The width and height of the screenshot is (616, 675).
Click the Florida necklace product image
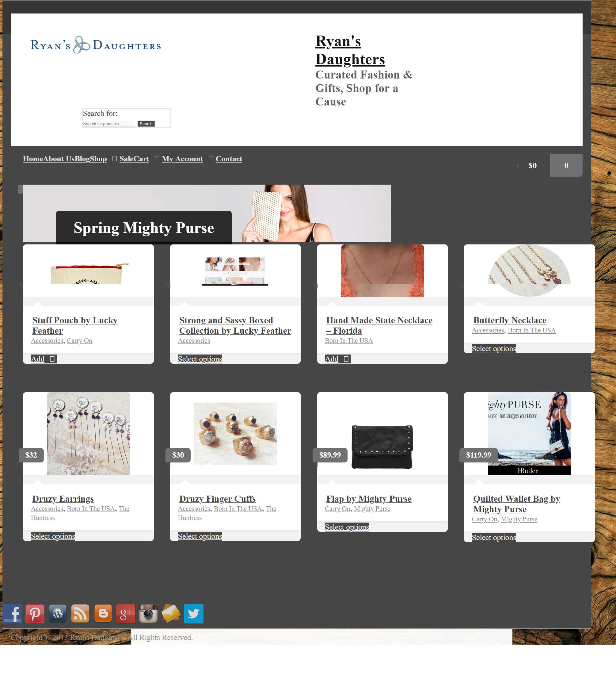point(382,270)
